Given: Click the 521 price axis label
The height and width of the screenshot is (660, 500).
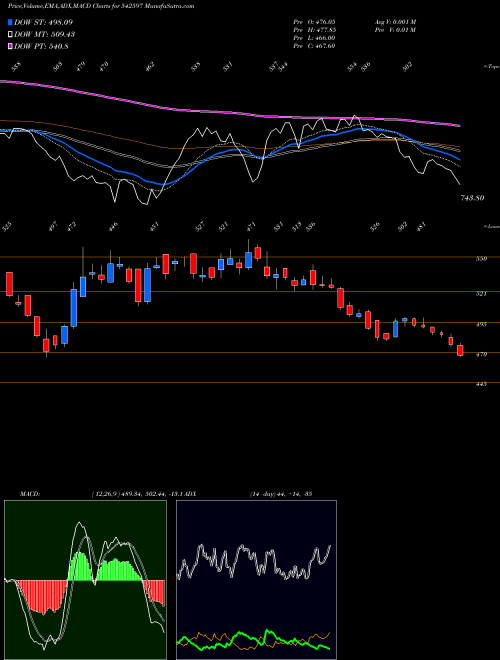Looking at the screenshot, I should [481, 293].
